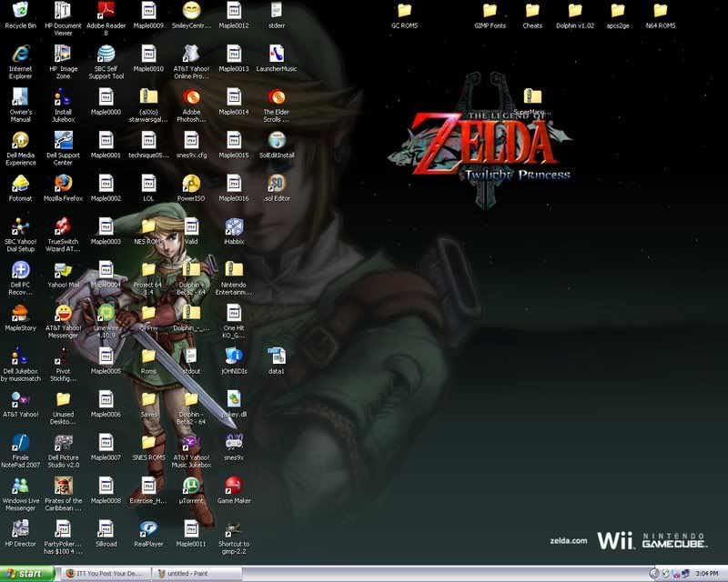This screenshot has width=728, height=582.
Task: Select the apcs2ge folder
Action: coord(618,10)
